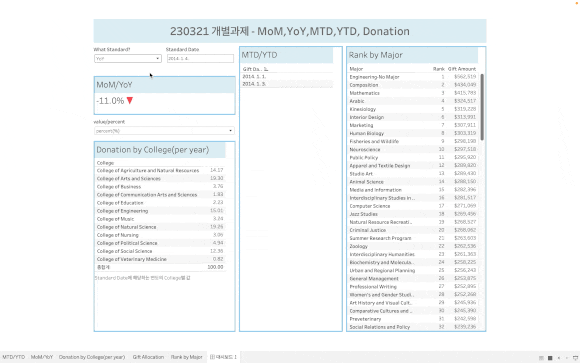Click the dashboard title 230321 개별과제

(x=290, y=31)
